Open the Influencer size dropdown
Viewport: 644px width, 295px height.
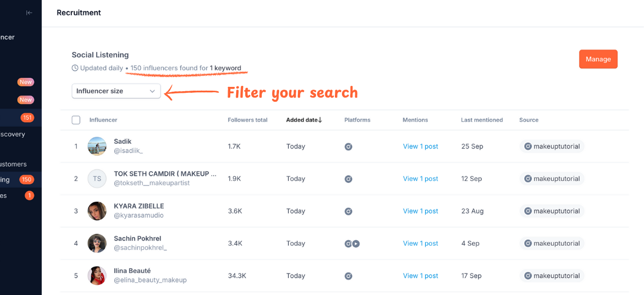(x=116, y=91)
